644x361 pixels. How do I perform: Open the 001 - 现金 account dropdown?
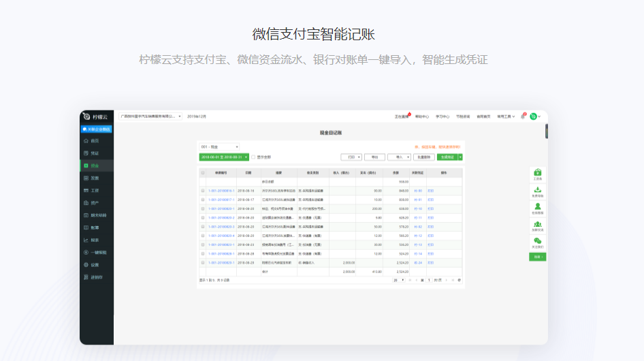[219, 147]
